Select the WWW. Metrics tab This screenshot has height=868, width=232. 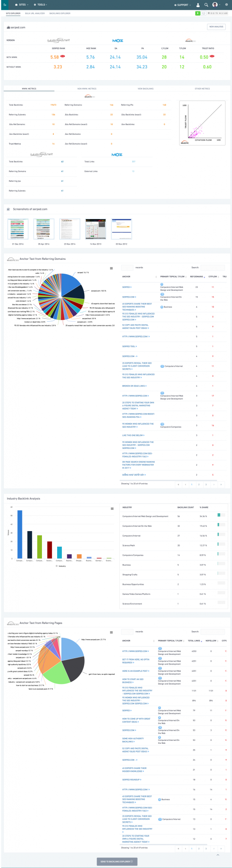tap(29, 89)
